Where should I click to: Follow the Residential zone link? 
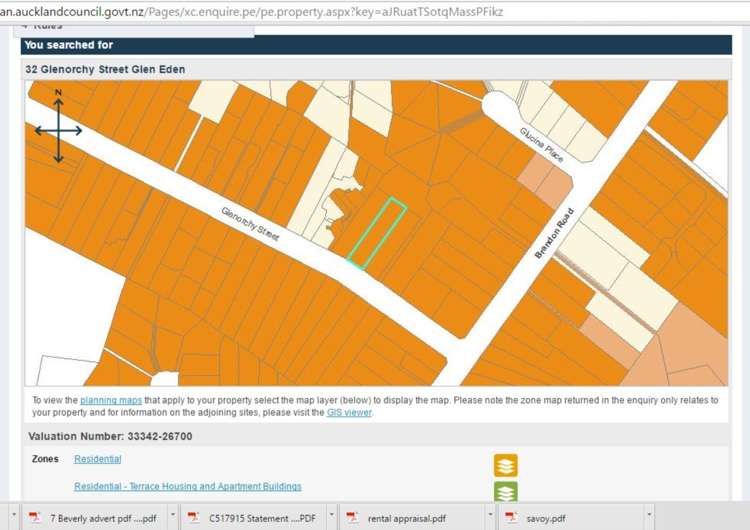point(97,459)
